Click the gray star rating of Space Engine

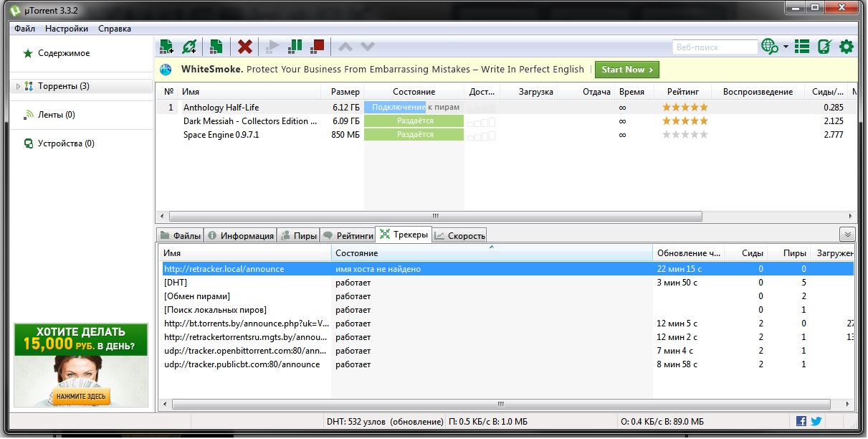point(685,134)
